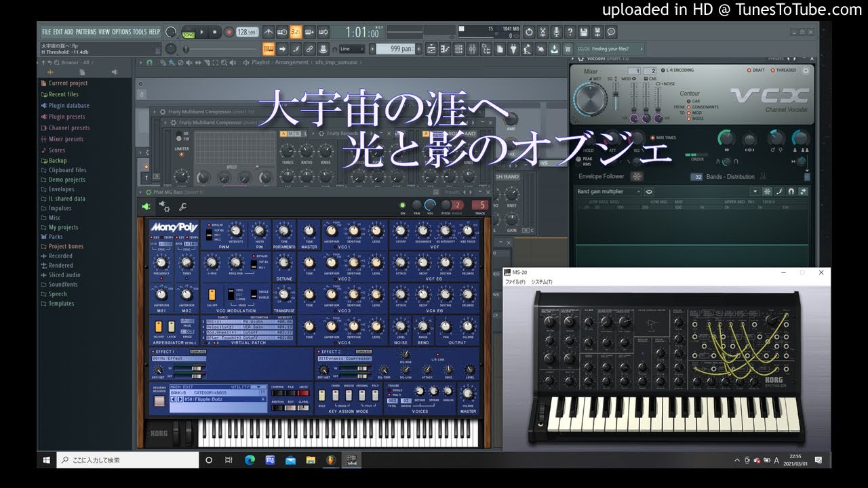The image size is (868, 488).
Task: Click the Windows taskbar search box
Action: click(129, 460)
